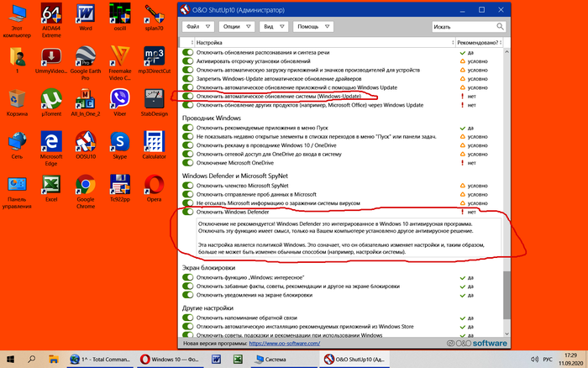Screen dimensions: 588x368
Task: Open the Помощь dropdown menu
Action: point(313,27)
